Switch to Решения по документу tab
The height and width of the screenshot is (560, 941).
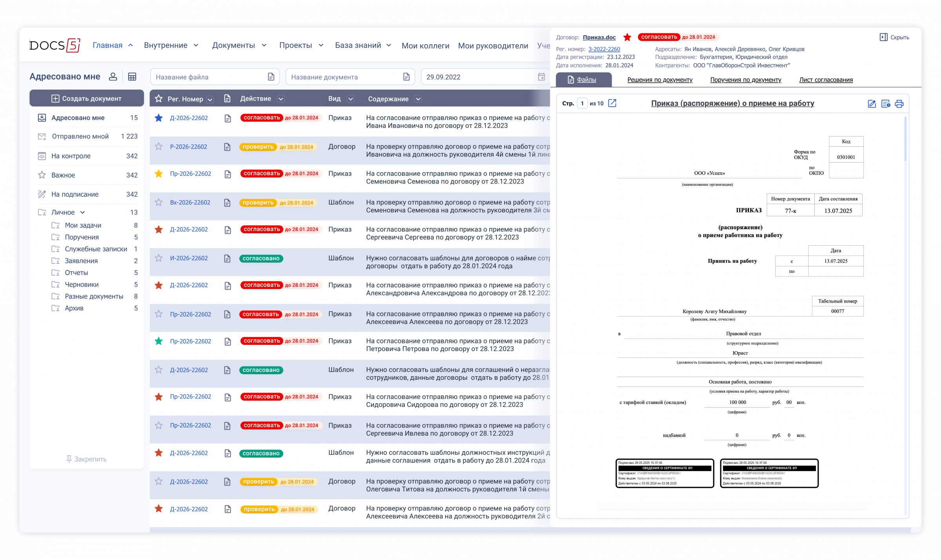click(659, 80)
